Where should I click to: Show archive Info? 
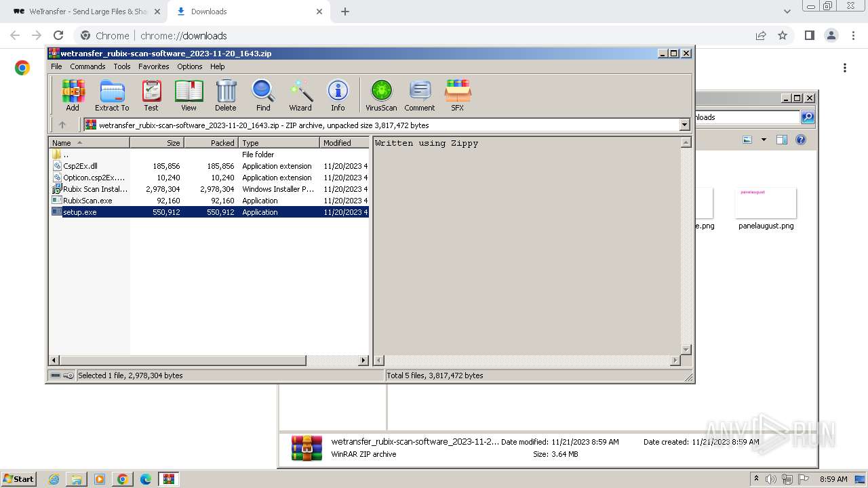pos(338,95)
